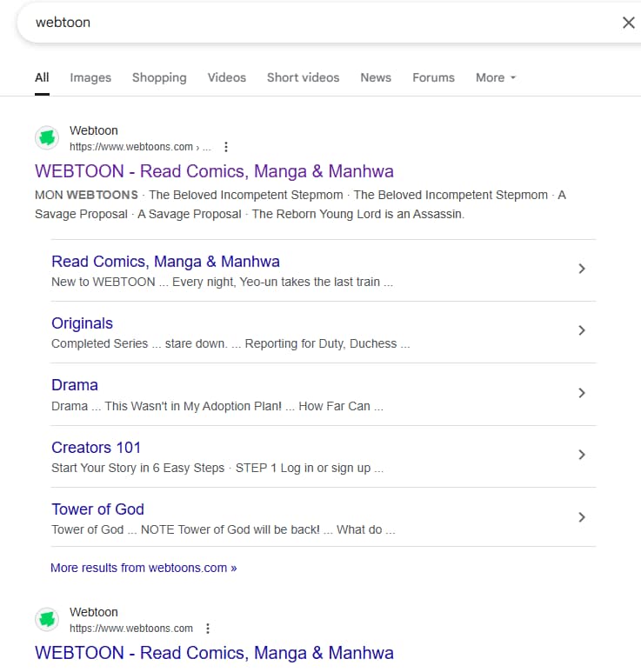This screenshot has height=672, width=641.
Task: Click the first Webtoon favicon icon
Action: [x=47, y=138]
